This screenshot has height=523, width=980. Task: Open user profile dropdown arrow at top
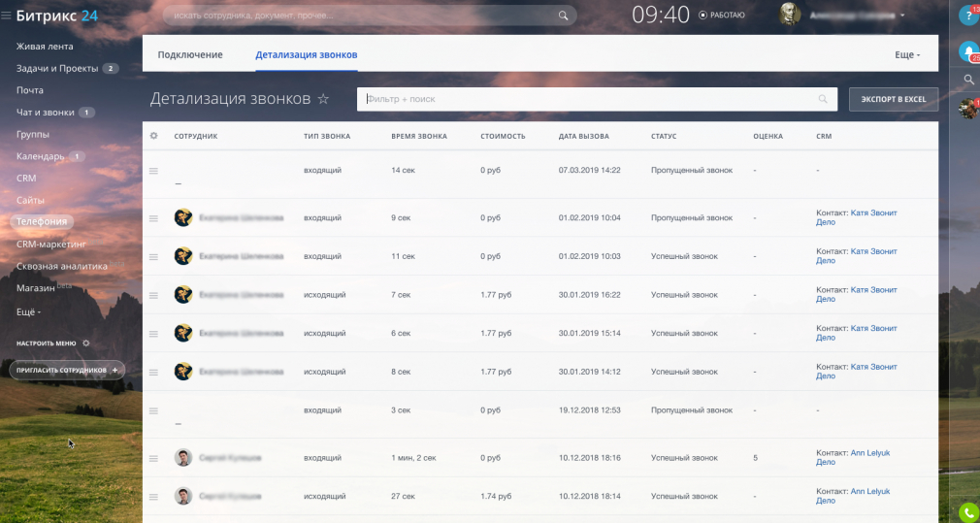pos(902,16)
